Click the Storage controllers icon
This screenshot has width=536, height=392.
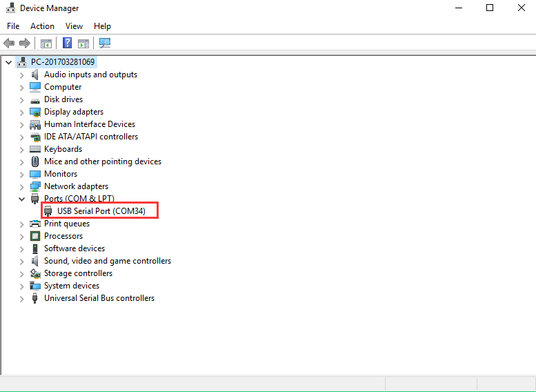click(x=35, y=273)
